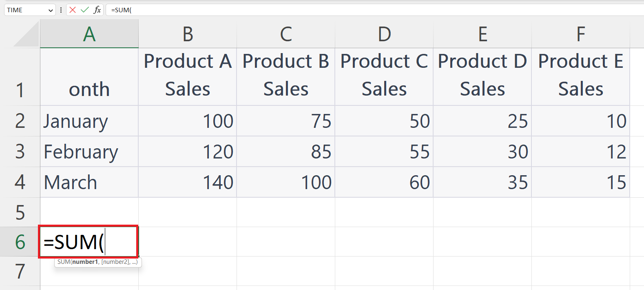Click the cell containing January
The height and width of the screenshot is (290, 644).
[x=89, y=121]
